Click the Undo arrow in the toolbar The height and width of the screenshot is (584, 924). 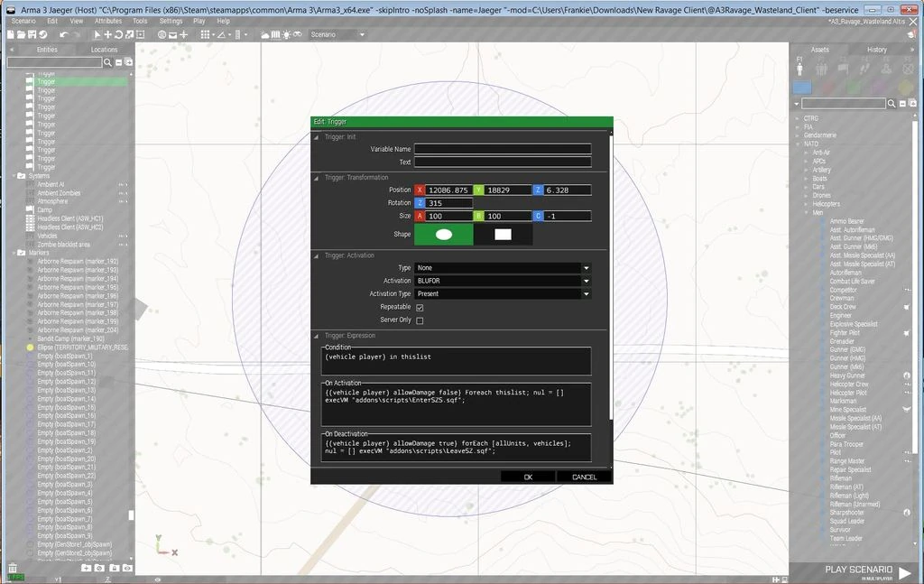[64, 34]
